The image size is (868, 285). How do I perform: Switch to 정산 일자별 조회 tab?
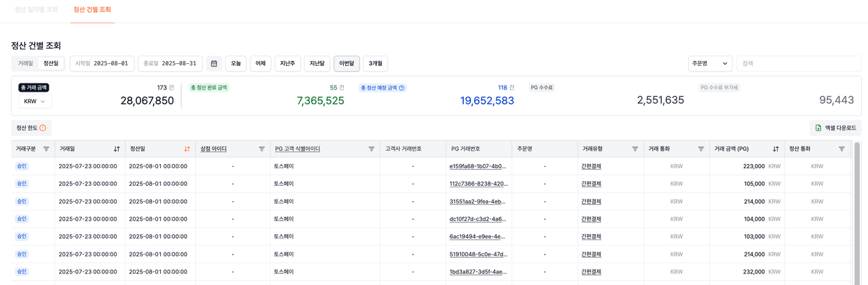point(36,10)
